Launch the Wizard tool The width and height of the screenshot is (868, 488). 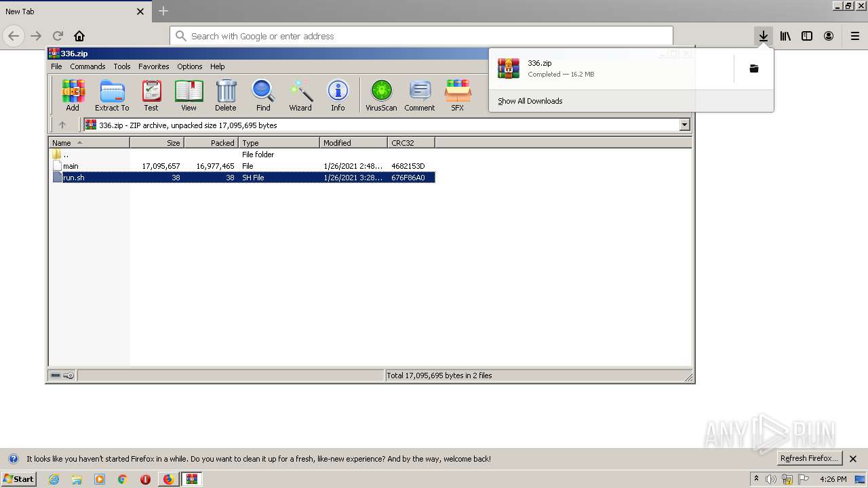[x=300, y=95]
